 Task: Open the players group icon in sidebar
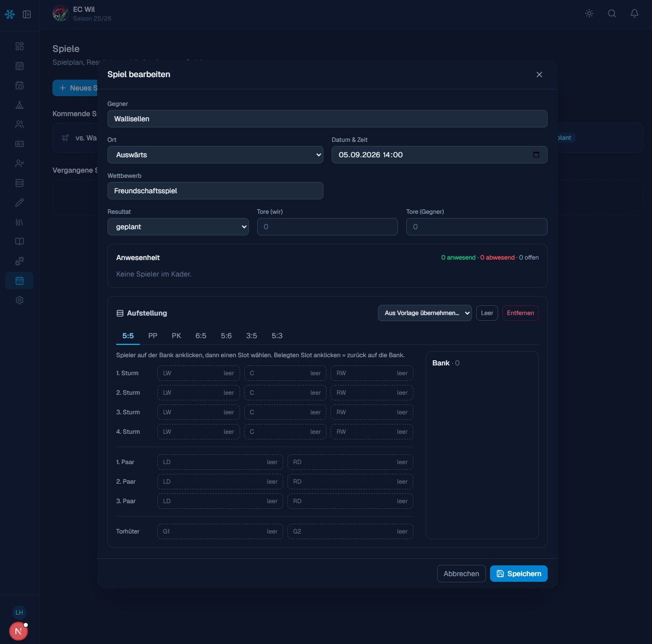point(20,124)
